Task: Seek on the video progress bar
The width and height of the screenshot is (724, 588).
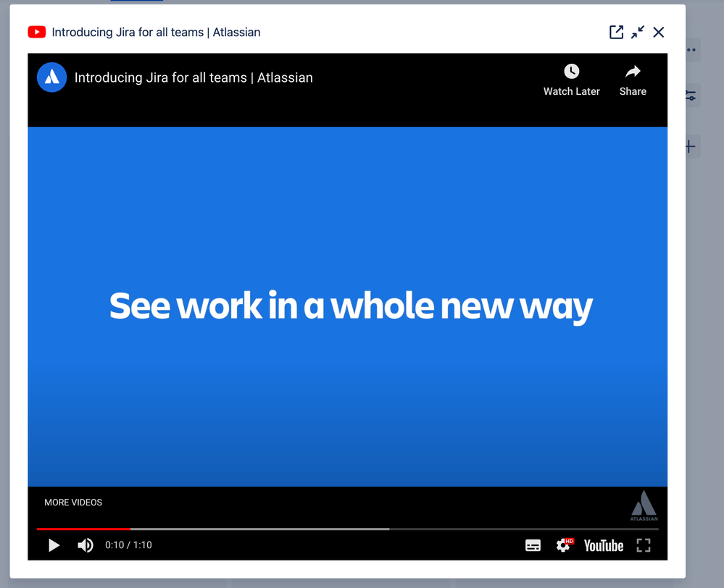Action: click(347, 529)
